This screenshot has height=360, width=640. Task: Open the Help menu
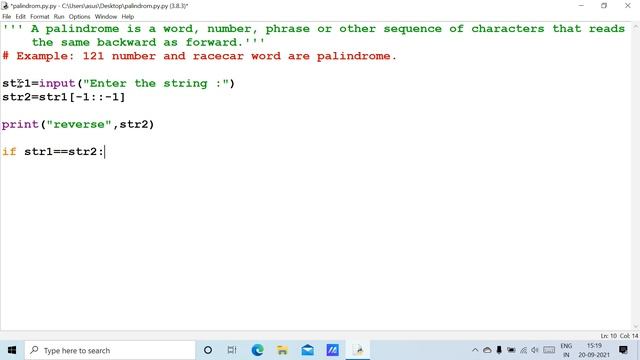[x=128, y=17]
